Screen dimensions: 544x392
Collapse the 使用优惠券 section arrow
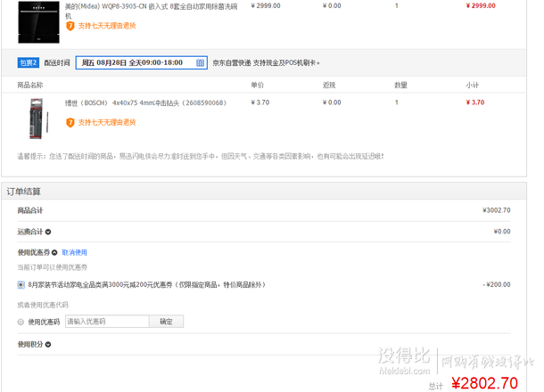54,253
